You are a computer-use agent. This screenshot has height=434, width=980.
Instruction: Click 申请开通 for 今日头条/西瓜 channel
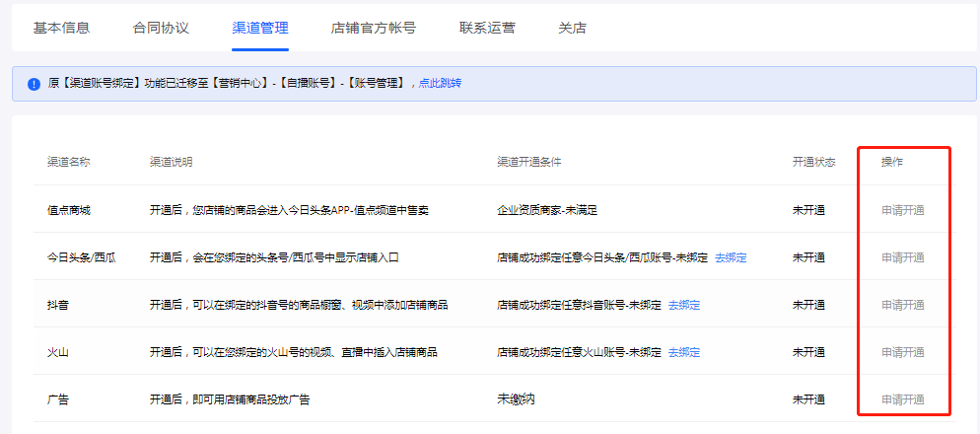903,257
